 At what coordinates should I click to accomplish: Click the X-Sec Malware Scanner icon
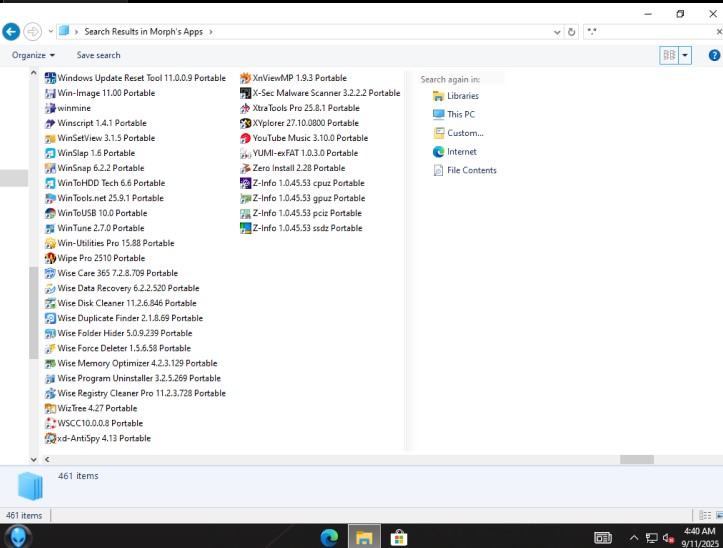tap(245, 93)
